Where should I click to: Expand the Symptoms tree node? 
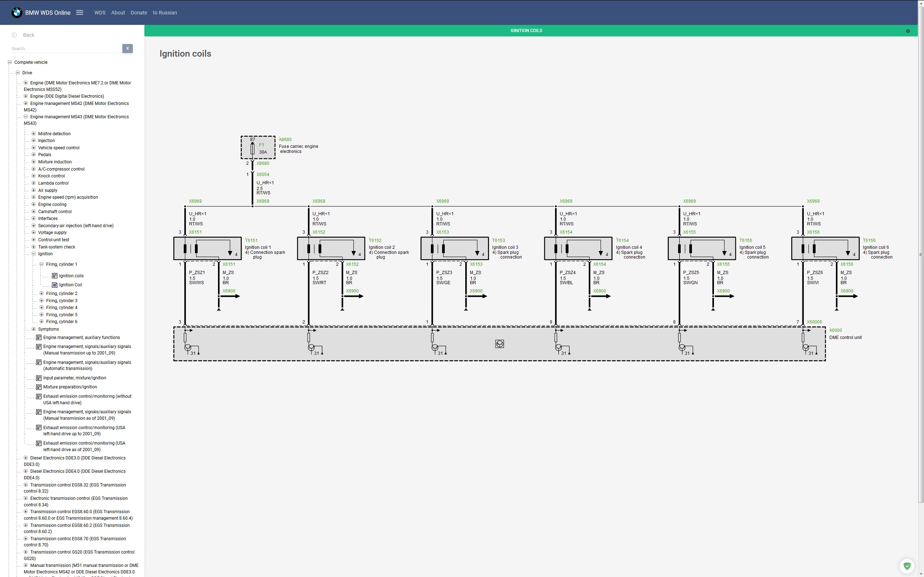pos(34,329)
